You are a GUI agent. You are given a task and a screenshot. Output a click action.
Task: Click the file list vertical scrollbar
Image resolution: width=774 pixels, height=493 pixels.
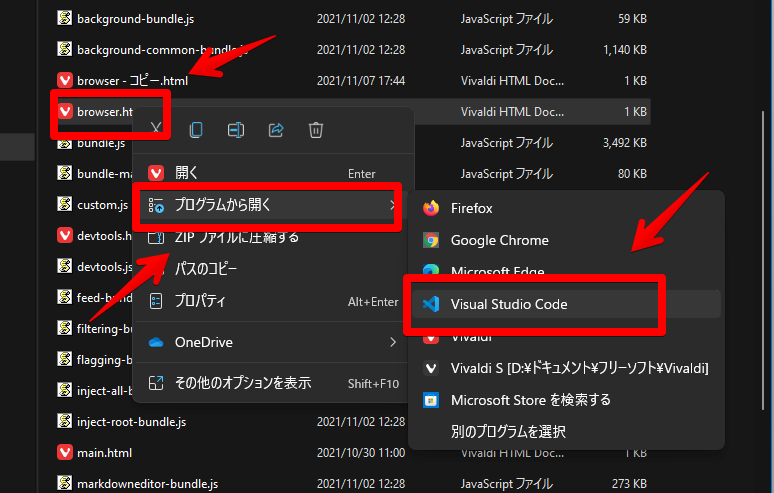764,262
